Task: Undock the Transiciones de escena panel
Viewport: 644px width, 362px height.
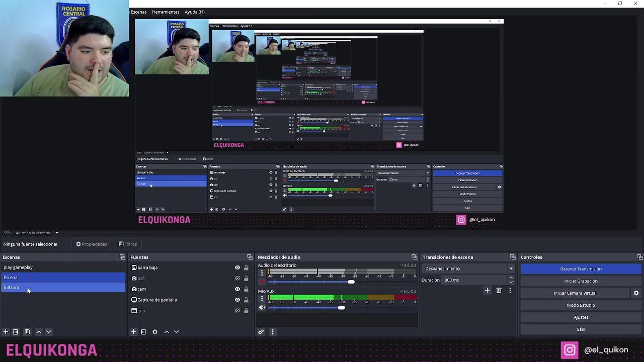Action: tap(513, 257)
